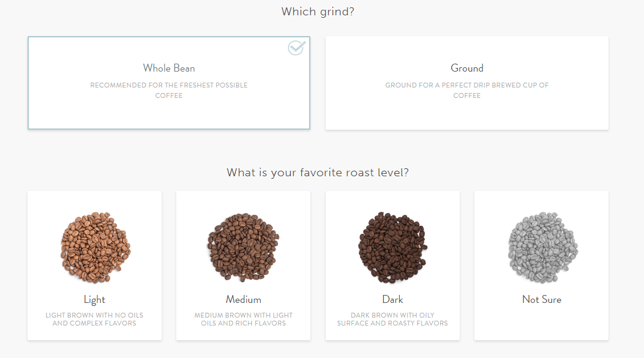644x358 pixels.
Task: Click the checkmark icon on Whole Bean card
Action: 296,48
